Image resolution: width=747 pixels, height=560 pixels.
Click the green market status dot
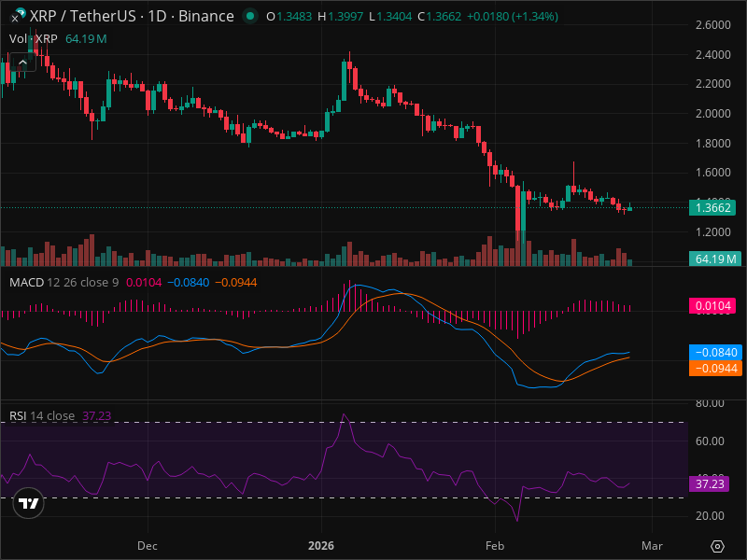coord(250,16)
